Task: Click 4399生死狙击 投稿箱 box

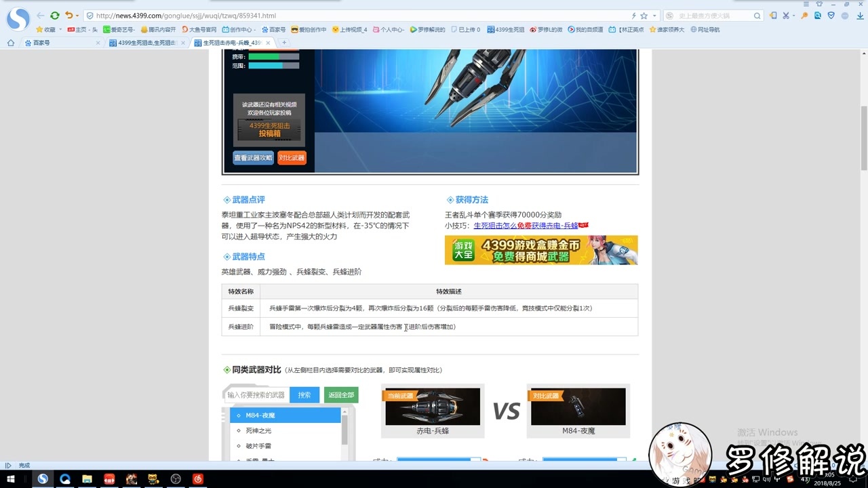Action: tap(269, 129)
